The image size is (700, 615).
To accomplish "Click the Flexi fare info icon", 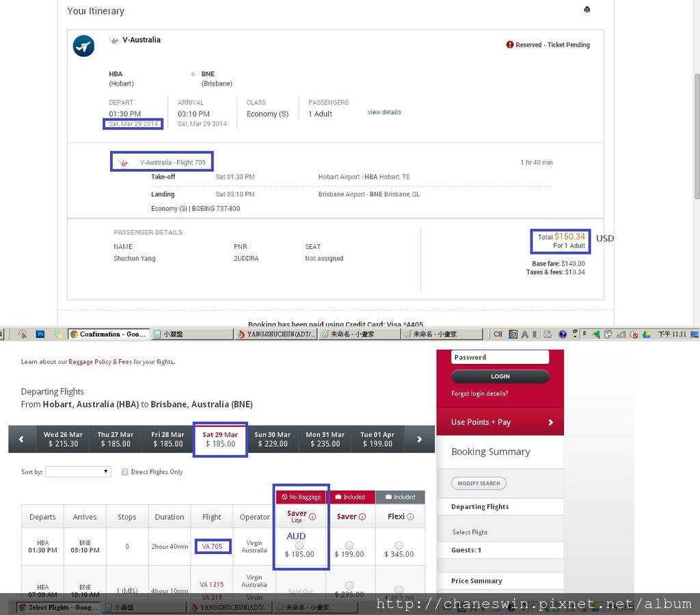I will pyautogui.click(x=410, y=516).
